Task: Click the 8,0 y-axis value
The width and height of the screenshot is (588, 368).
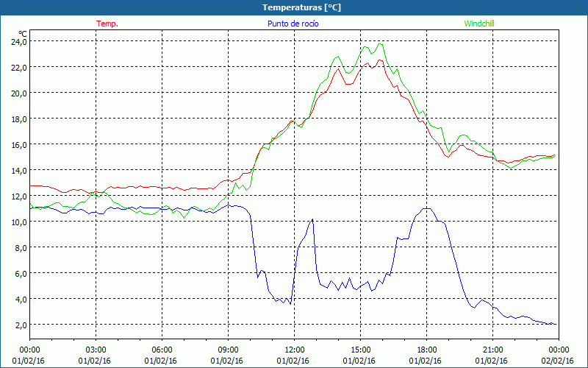Action: 21,248
